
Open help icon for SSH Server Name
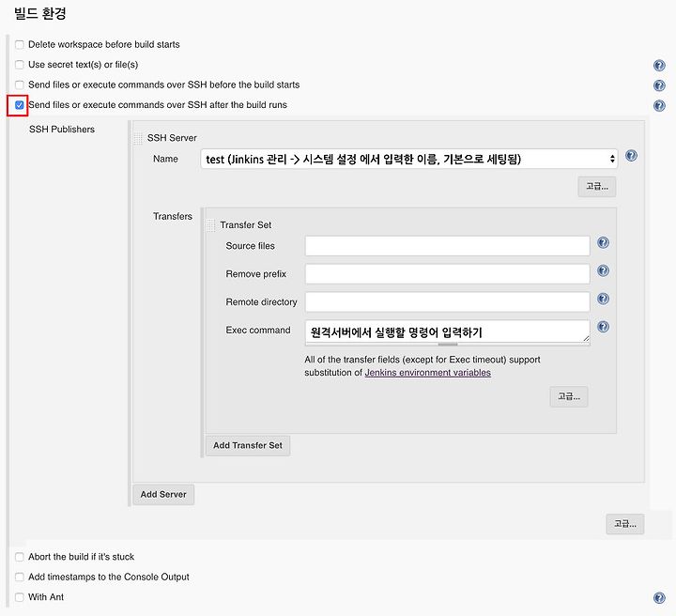[631, 156]
